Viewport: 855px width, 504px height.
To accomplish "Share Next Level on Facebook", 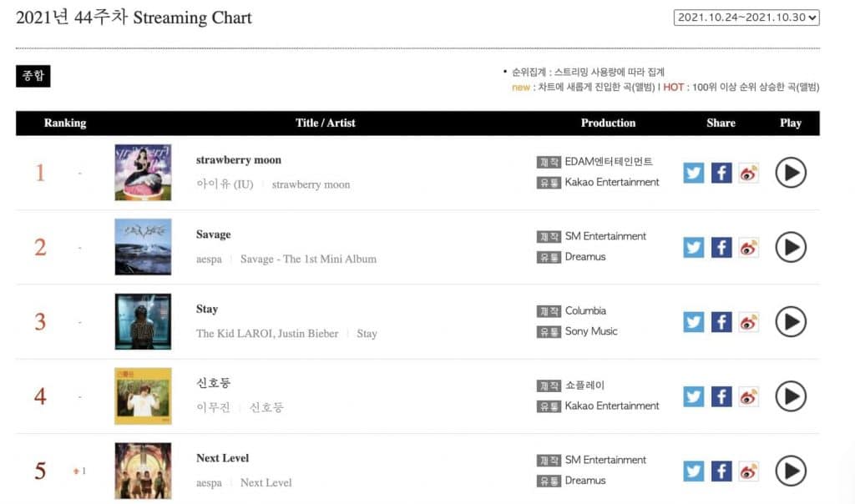I will pos(721,471).
